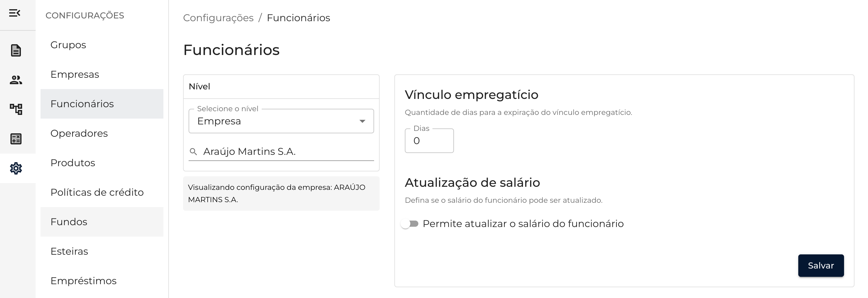Click the company search field

pyautogui.click(x=286, y=152)
